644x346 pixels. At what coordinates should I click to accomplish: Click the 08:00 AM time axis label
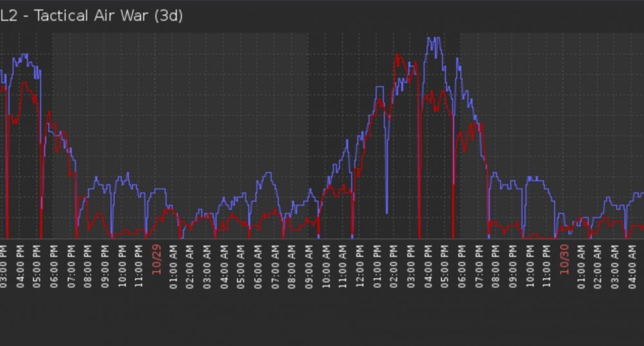point(292,267)
